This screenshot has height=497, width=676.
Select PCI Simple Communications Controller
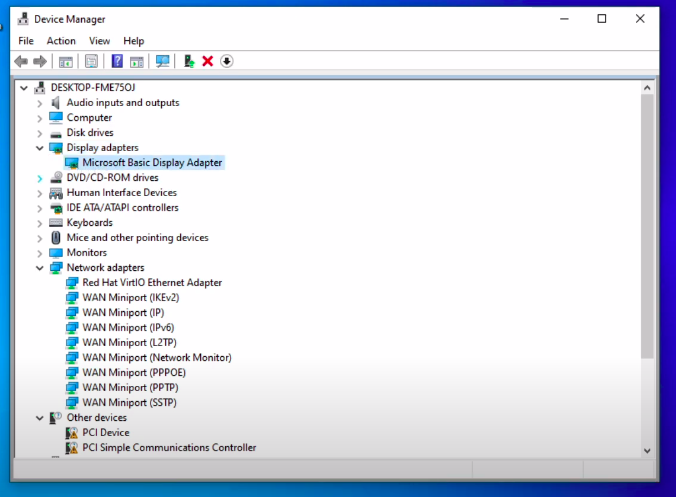click(x=169, y=447)
